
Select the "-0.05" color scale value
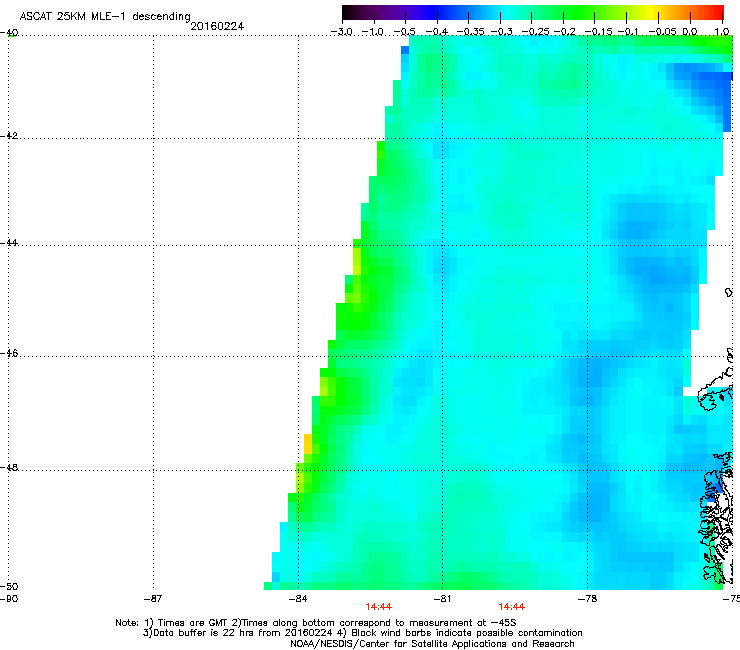pyautogui.click(x=662, y=32)
